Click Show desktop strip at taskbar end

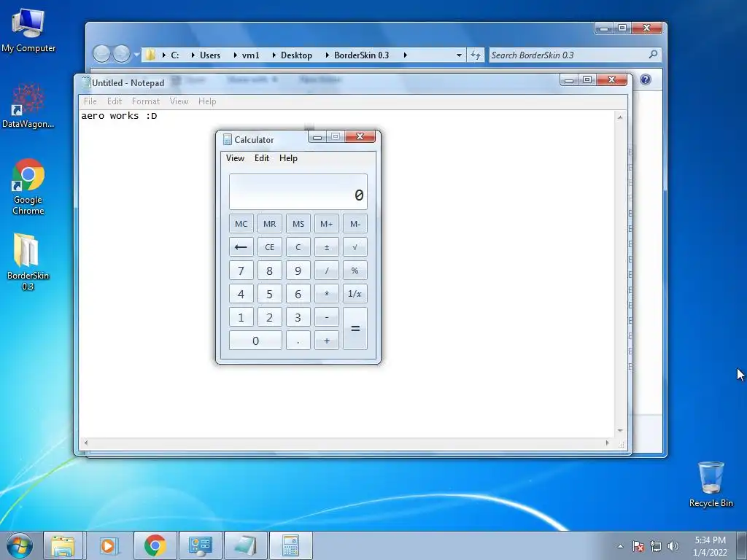pos(742,545)
